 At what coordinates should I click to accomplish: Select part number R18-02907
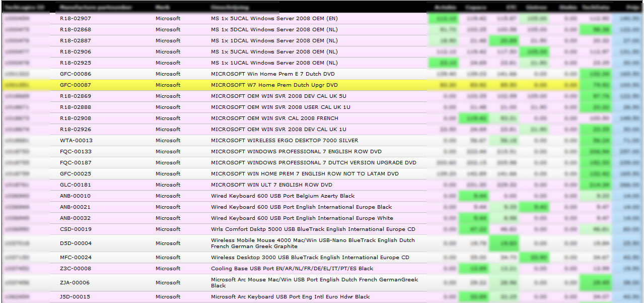point(76,19)
